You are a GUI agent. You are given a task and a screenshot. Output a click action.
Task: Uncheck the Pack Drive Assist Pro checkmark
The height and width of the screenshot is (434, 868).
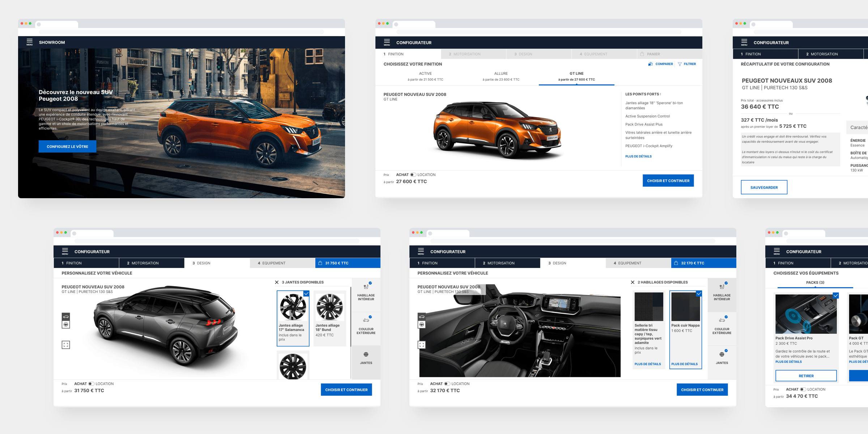point(835,295)
